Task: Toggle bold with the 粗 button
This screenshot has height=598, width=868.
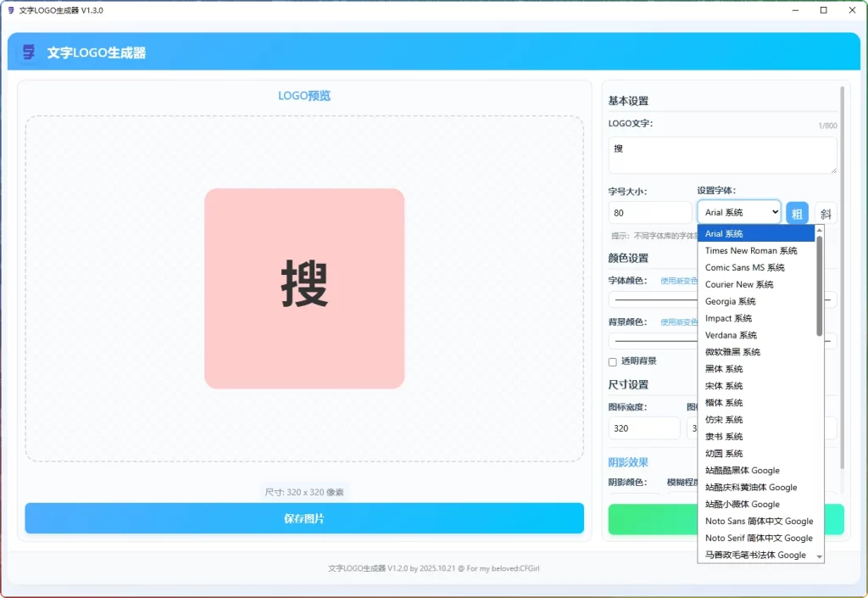Action: (x=797, y=213)
